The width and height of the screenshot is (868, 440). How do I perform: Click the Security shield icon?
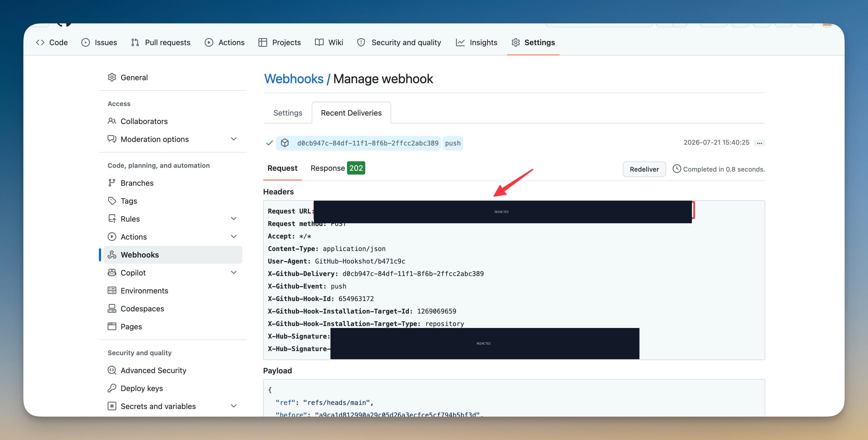point(361,42)
